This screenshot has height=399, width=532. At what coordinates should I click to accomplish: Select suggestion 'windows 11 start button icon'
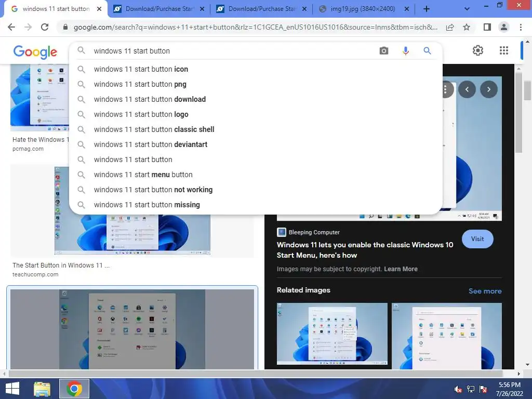click(256, 69)
